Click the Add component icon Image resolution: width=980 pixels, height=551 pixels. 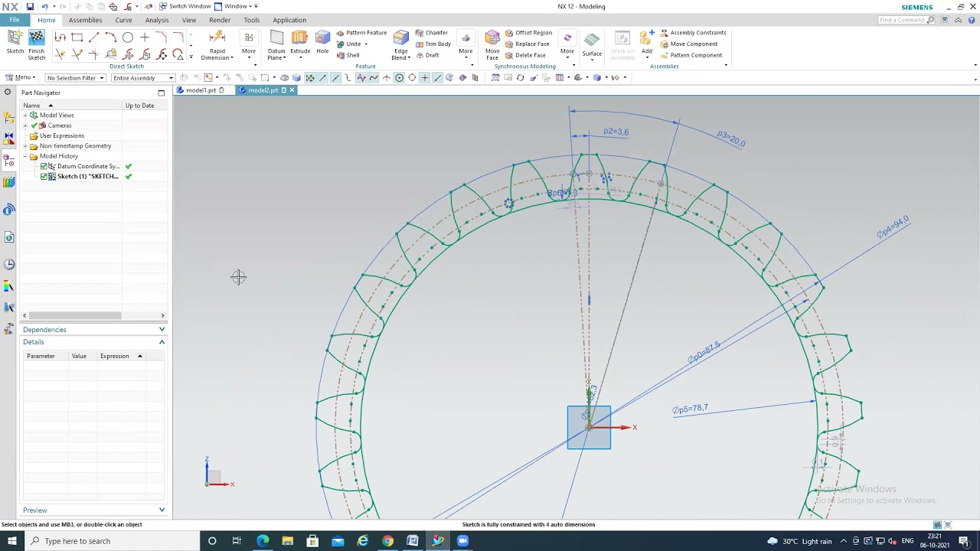647,38
